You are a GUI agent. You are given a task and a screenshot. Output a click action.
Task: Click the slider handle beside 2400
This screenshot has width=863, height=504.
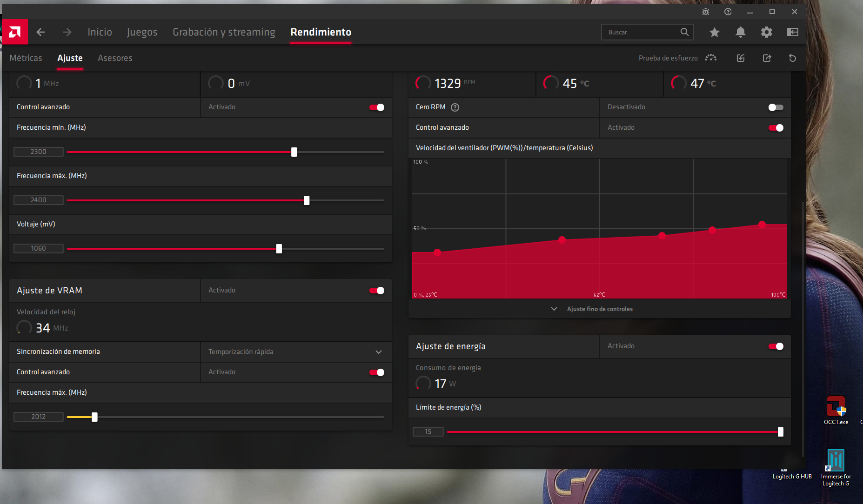(x=307, y=200)
